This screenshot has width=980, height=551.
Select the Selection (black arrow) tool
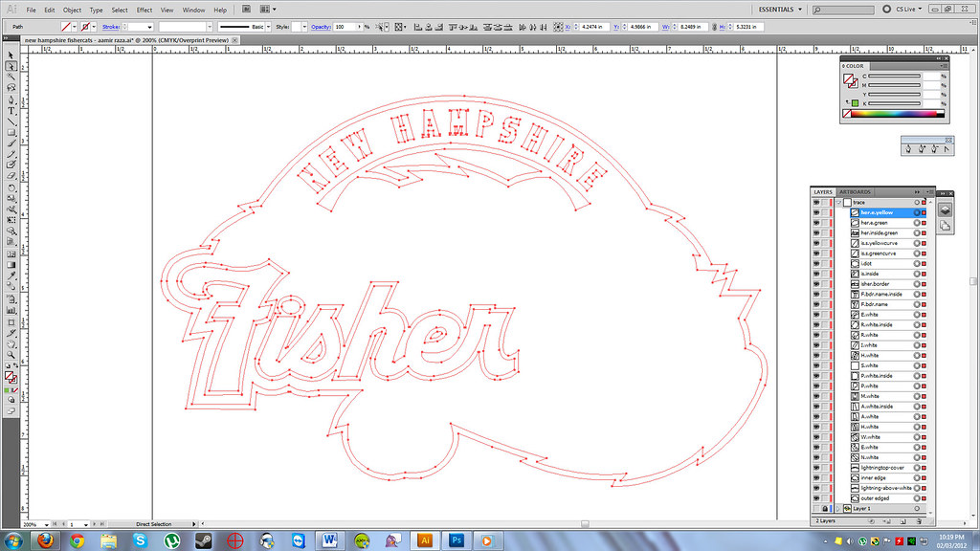pyautogui.click(x=11, y=55)
